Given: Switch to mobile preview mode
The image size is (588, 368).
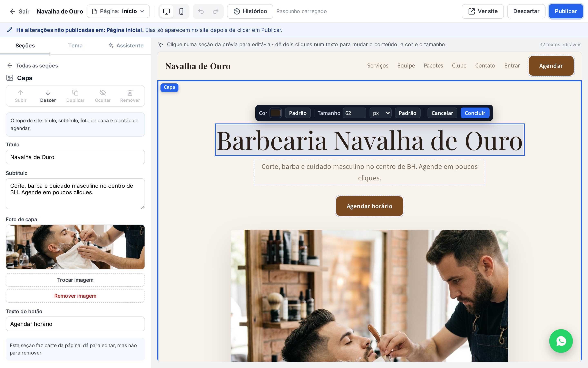Looking at the screenshot, I should tap(181, 11).
